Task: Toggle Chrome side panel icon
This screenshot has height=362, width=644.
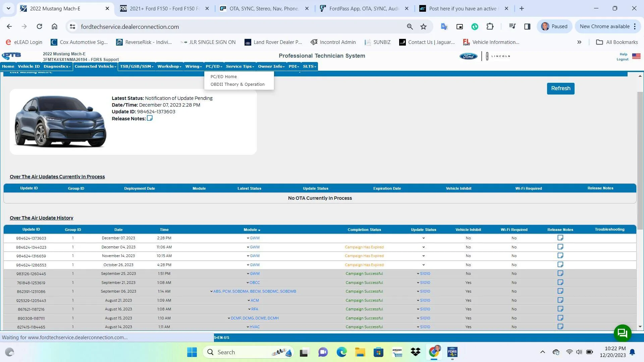Action: [527, 26]
